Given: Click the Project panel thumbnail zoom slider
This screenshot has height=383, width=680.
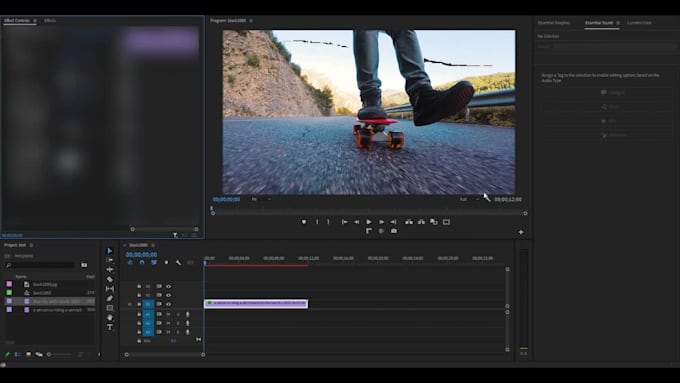Looking at the screenshot, I should click(x=59, y=354).
